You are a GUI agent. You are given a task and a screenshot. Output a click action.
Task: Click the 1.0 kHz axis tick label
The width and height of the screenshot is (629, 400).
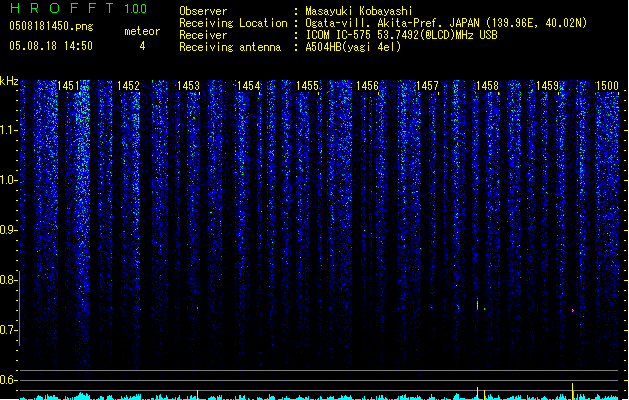8,180
